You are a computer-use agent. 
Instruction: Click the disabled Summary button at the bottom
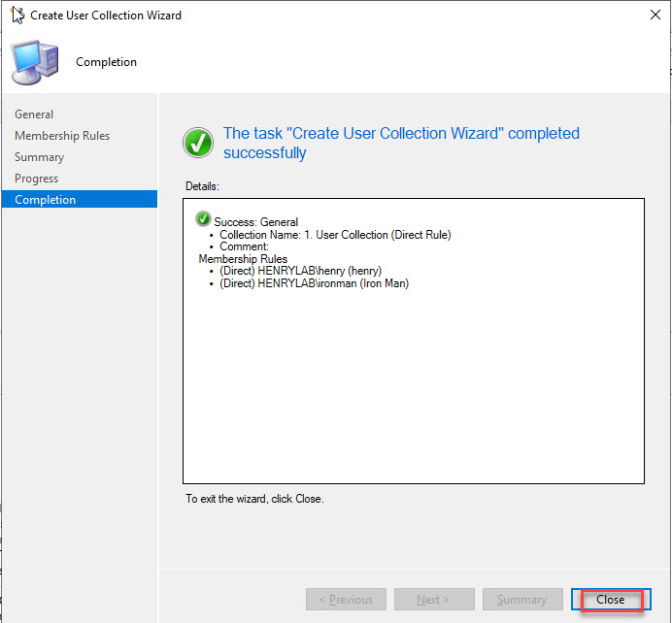521,600
